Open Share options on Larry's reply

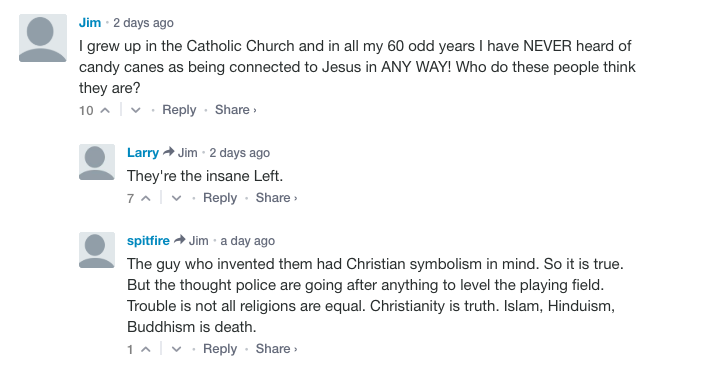[x=277, y=198]
